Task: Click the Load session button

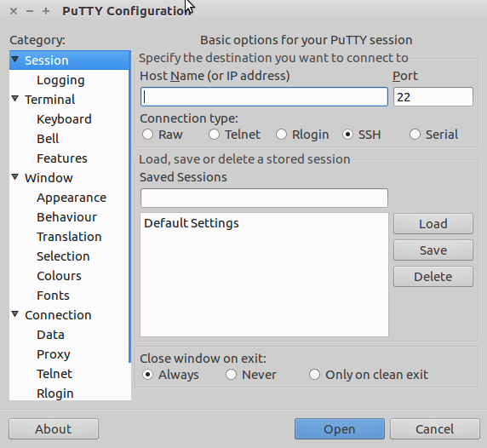Action: coord(433,224)
